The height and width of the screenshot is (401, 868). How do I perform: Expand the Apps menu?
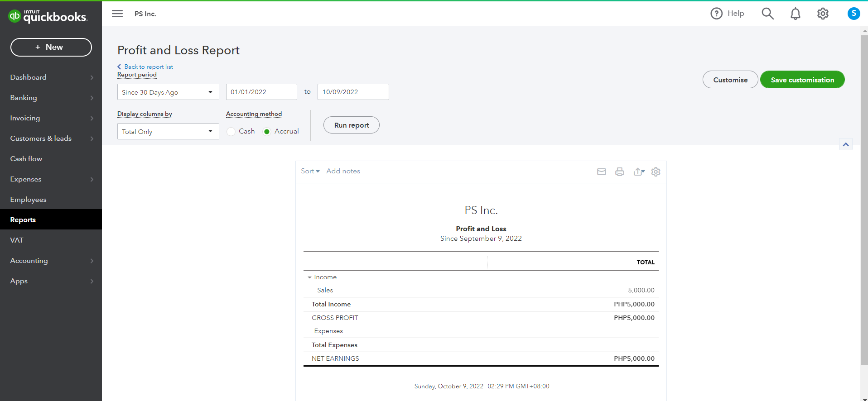(x=51, y=281)
